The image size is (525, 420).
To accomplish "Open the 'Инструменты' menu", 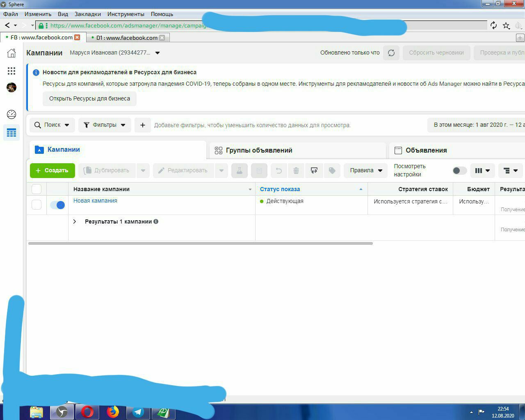I will tap(126, 14).
